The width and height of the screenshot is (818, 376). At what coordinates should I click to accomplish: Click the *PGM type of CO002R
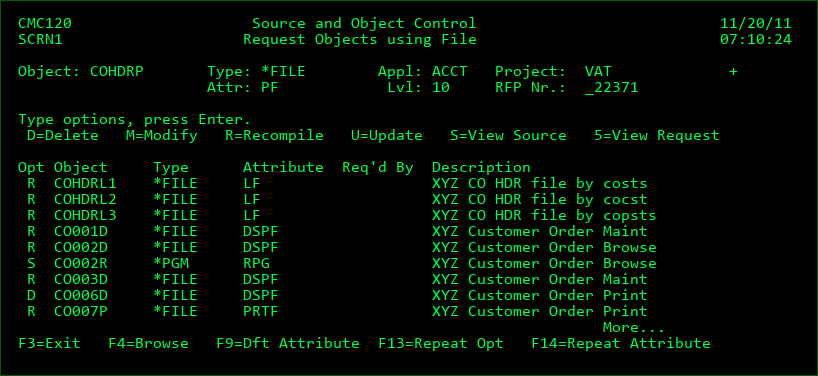[x=171, y=263]
